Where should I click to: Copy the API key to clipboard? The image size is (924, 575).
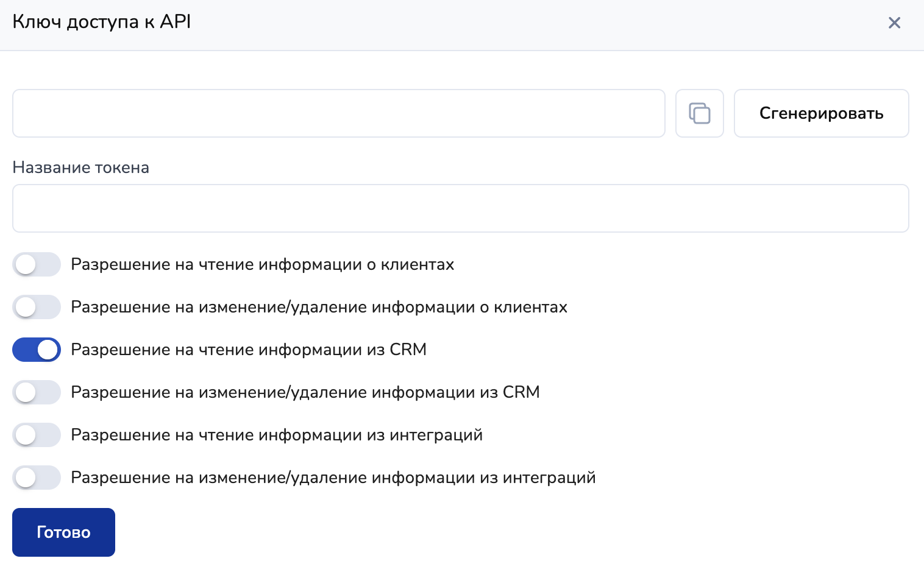pos(699,113)
